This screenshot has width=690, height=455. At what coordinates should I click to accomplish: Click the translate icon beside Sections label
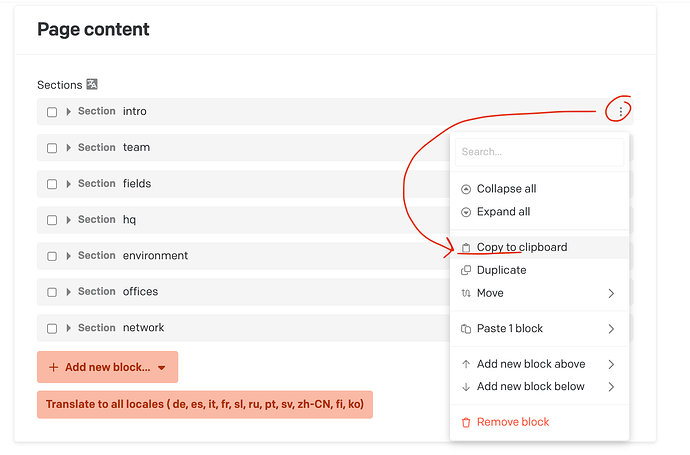tap(91, 85)
